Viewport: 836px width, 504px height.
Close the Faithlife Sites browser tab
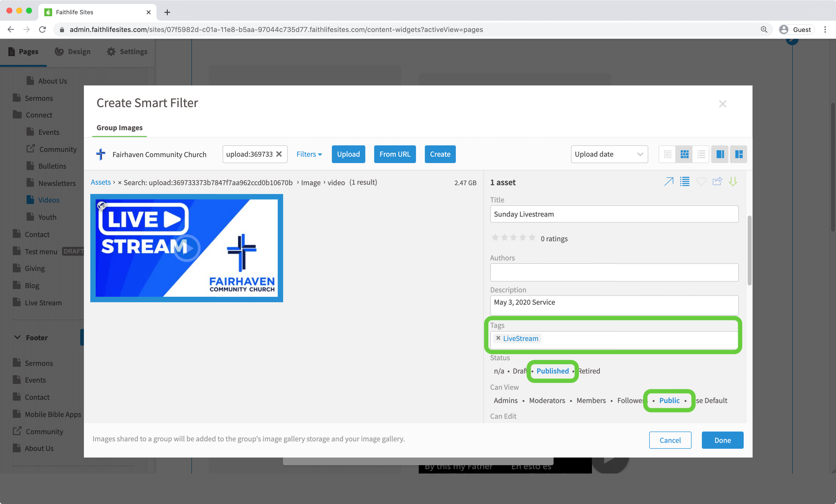point(148,12)
